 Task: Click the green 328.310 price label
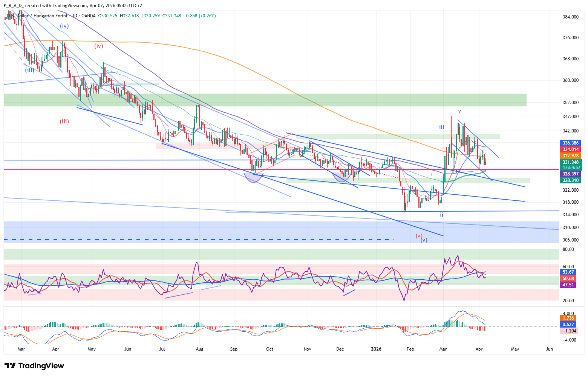[570, 180]
